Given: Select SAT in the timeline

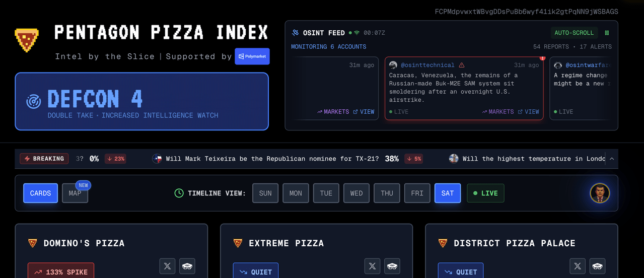Looking at the screenshot, I should (x=448, y=193).
